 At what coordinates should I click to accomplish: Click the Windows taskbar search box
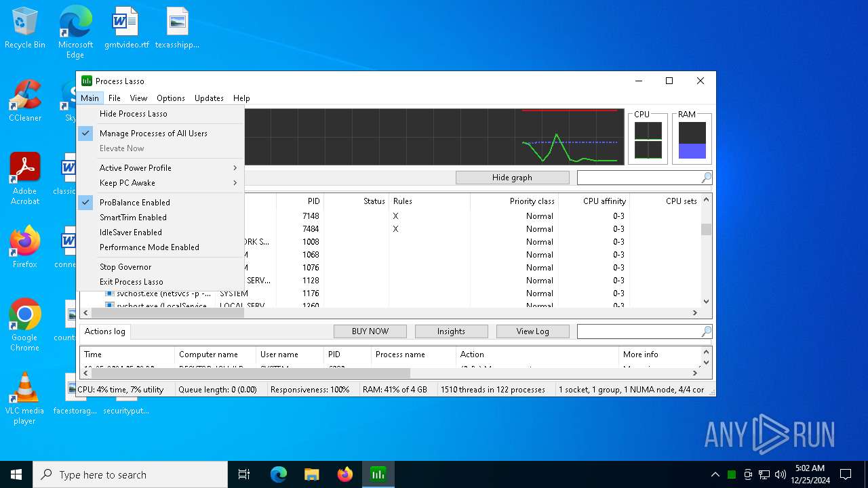[x=130, y=474]
